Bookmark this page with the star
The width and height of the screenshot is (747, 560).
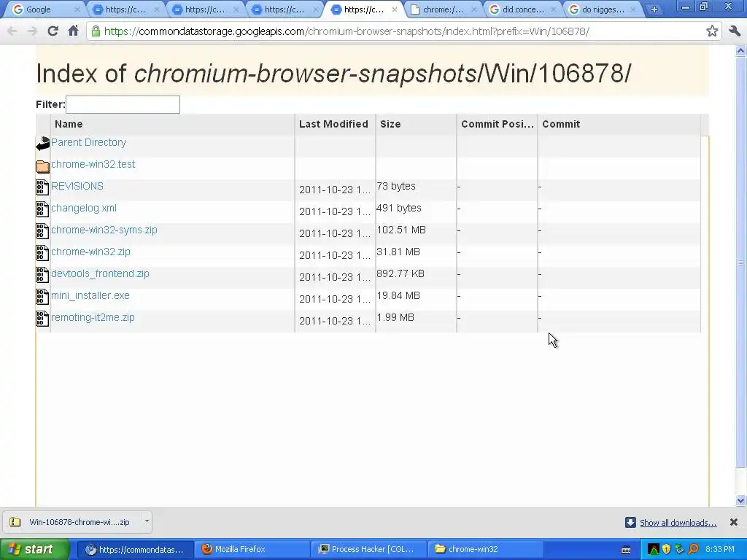pos(712,31)
